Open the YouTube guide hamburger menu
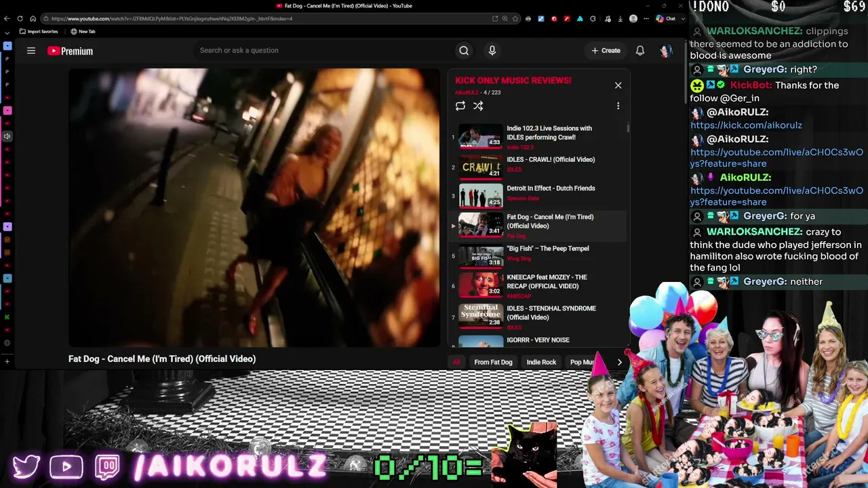868x488 pixels. pos(31,51)
